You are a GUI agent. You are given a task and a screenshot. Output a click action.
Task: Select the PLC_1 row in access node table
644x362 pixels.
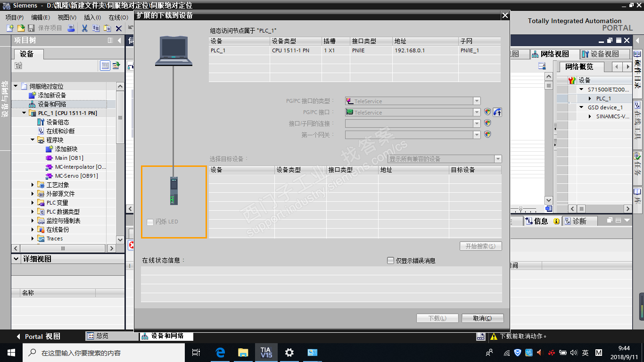point(355,50)
